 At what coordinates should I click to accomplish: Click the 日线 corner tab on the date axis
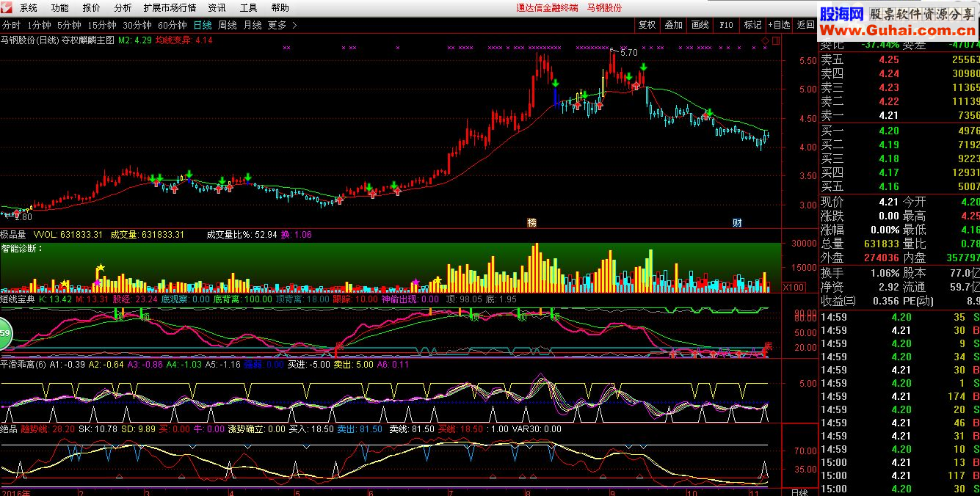pyautogui.click(x=799, y=492)
